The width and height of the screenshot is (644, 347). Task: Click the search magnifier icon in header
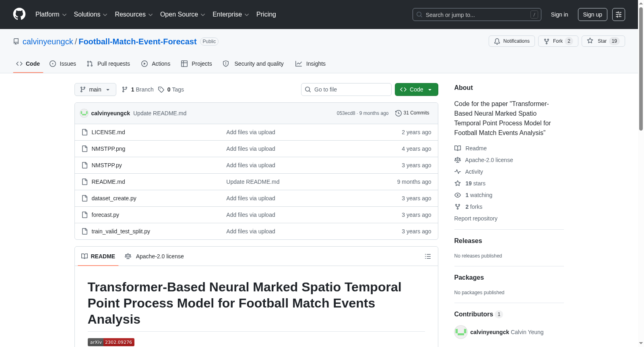419,15
